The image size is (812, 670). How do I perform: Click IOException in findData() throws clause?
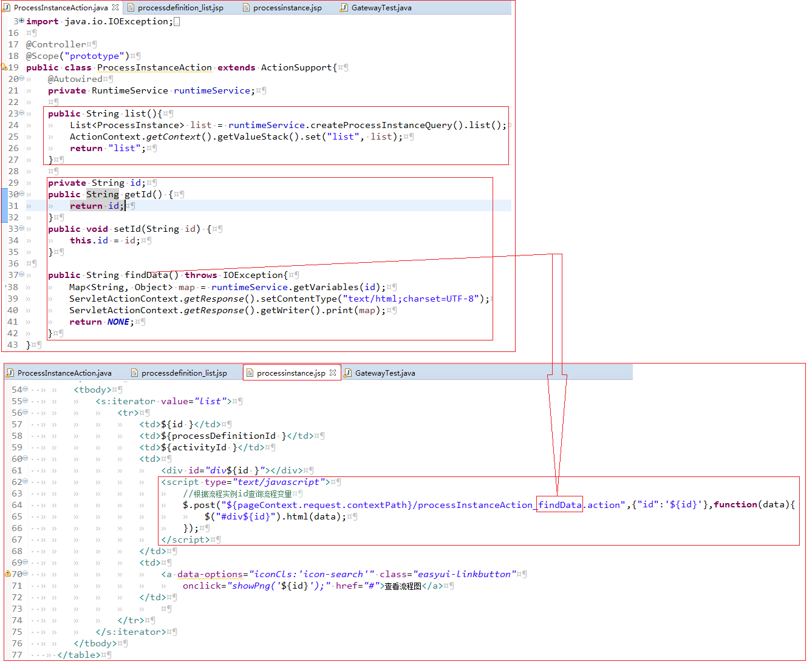pos(253,275)
